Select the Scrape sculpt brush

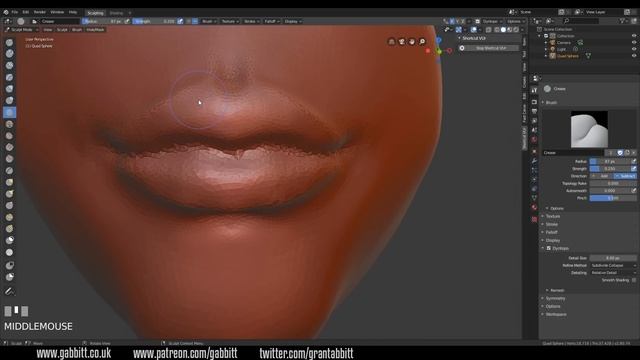(x=9, y=159)
